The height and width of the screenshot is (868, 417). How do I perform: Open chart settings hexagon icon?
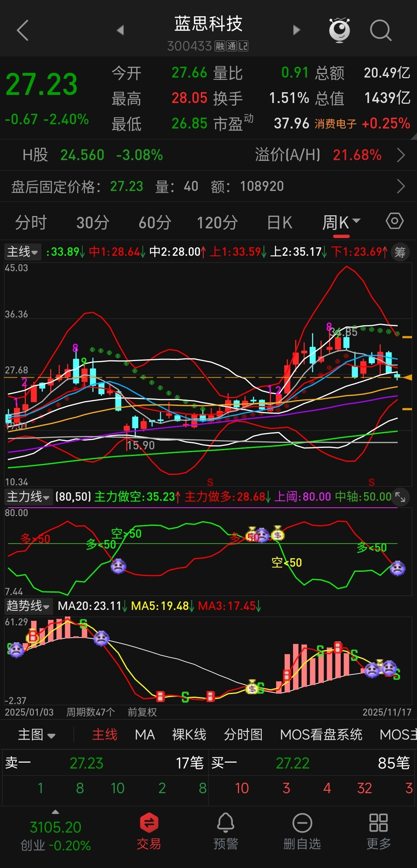tap(395, 221)
